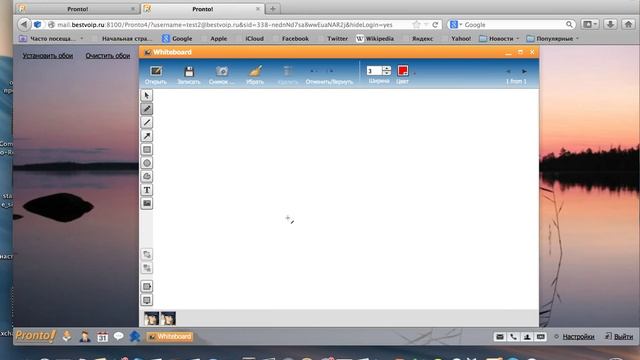Select the arrow line tool
The image size is (640, 360).
point(147,136)
